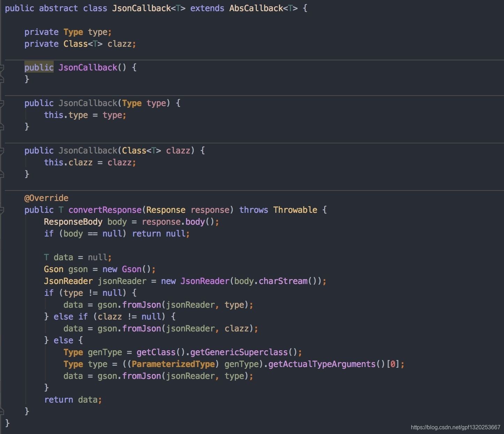Click 'getClass()' method call

161,352
